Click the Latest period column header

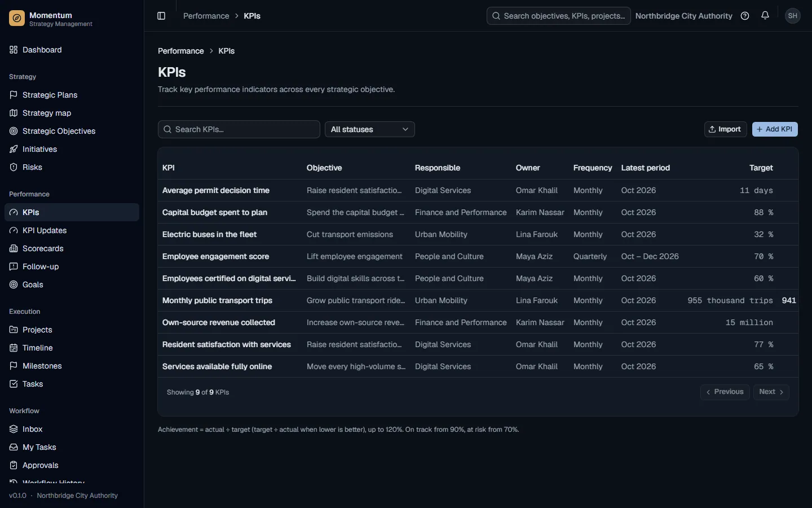pyautogui.click(x=645, y=168)
